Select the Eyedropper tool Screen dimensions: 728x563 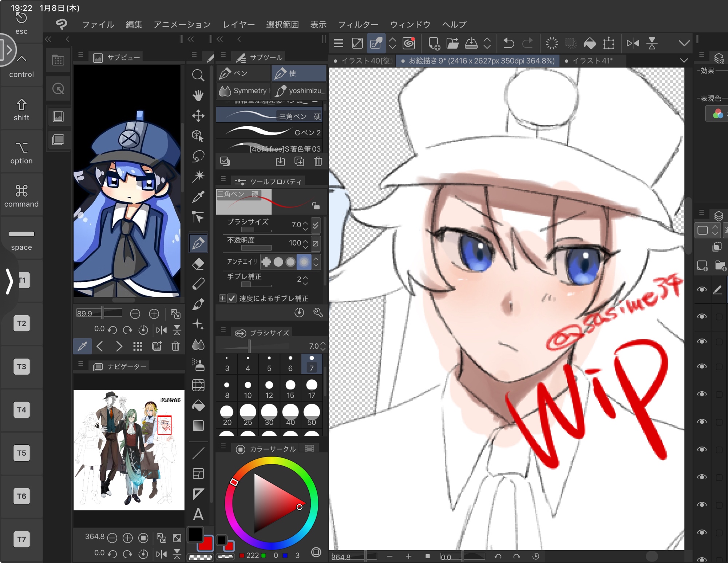[198, 197]
